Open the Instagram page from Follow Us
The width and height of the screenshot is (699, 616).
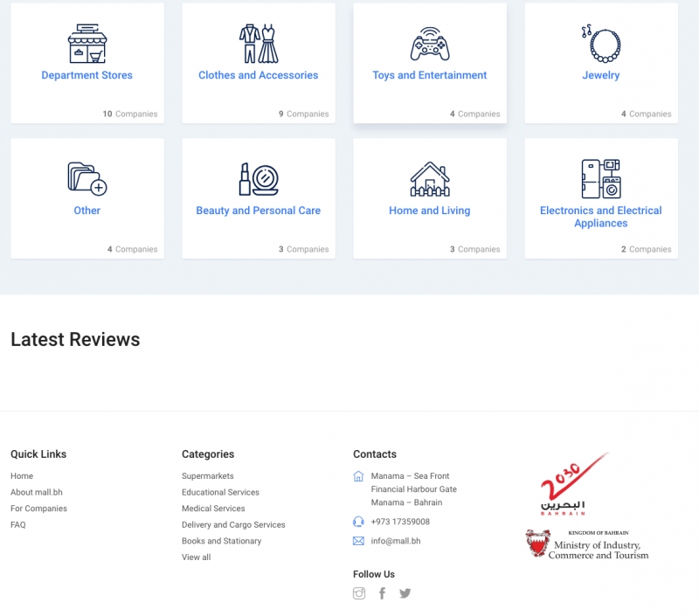359,593
